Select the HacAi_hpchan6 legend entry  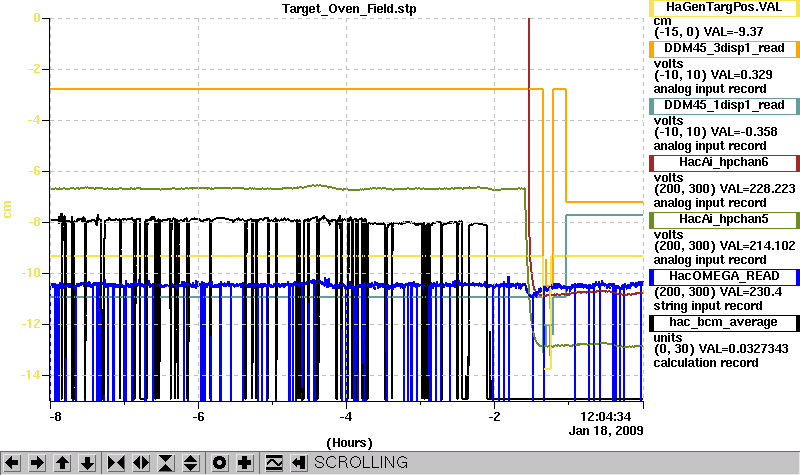724,163
